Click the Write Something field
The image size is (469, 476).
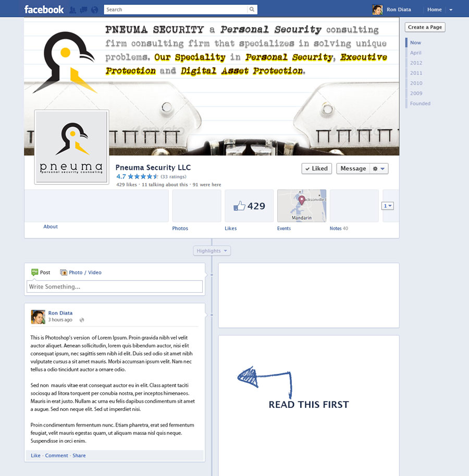click(x=115, y=287)
